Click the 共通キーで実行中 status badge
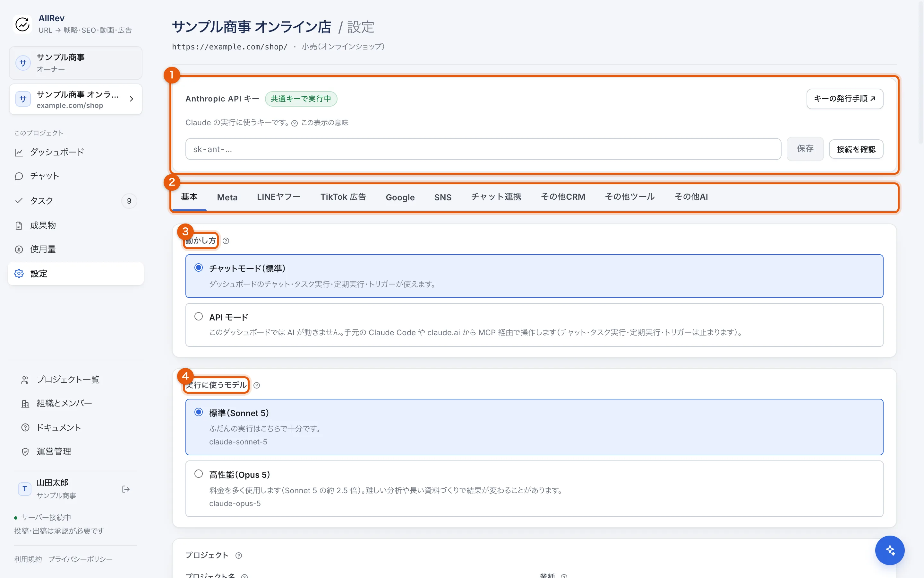924x578 pixels. (301, 99)
